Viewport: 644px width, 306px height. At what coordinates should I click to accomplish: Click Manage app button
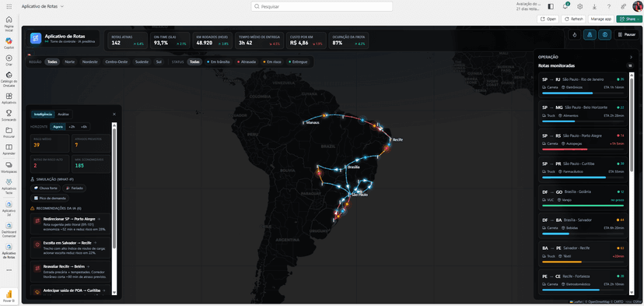pyautogui.click(x=601, y=19)
